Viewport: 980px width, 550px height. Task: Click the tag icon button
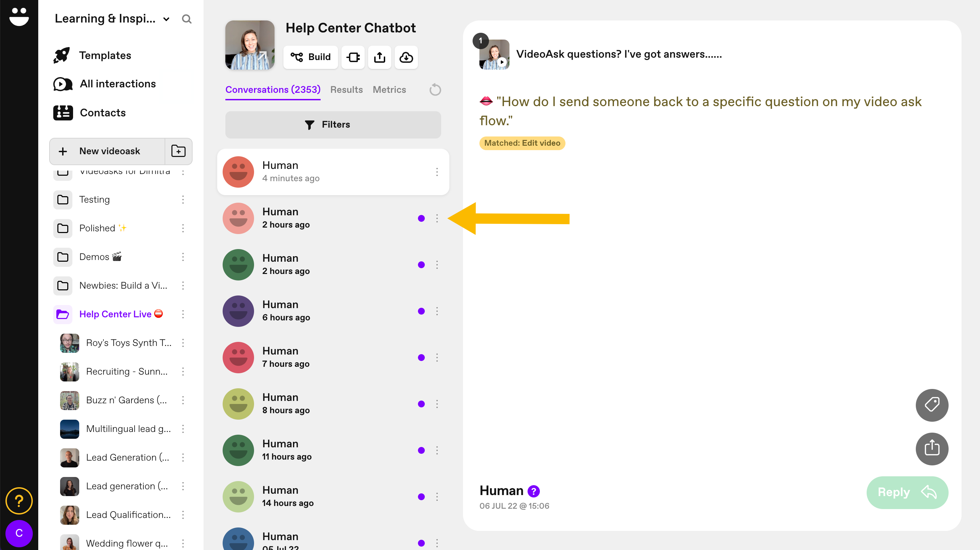pos(932,405)
